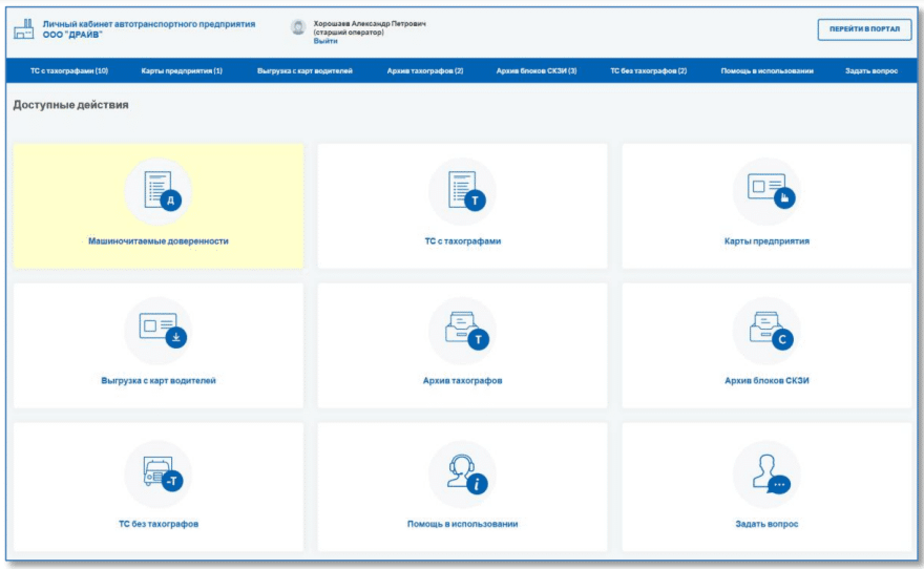Screen dimensions: 924x569
Task: Go to ТС без тахографов (2) menu
Action: 648,71
